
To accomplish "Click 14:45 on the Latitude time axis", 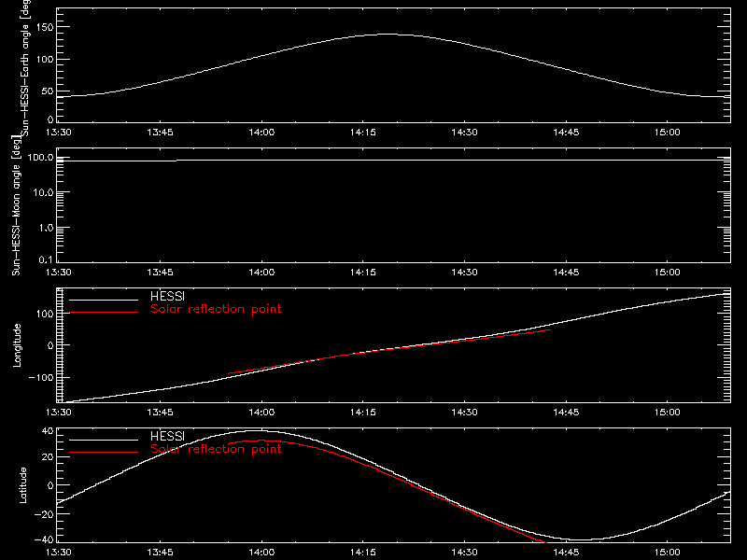I will [x=566, y=553].
